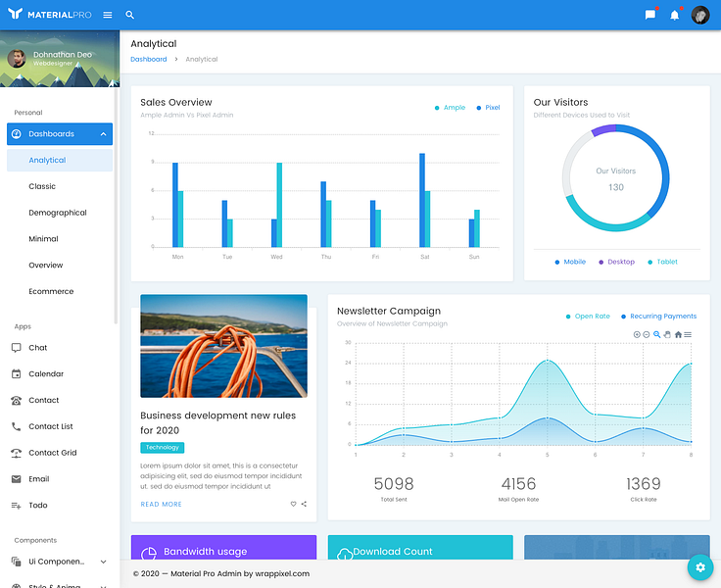Viewport: 721px width, 588px height.
Task: Open the settings gear floating button
Action: click(700, 567)
